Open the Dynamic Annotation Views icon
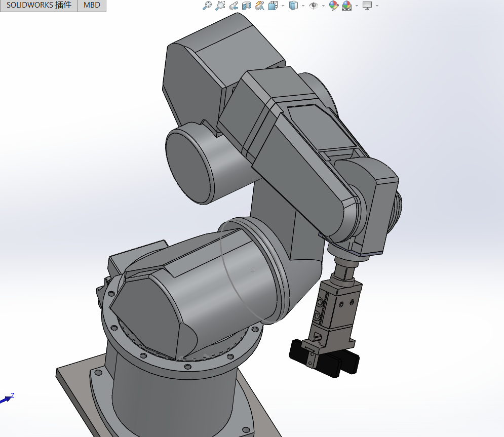This screenshot has width=504, height=437. (260, 6)
